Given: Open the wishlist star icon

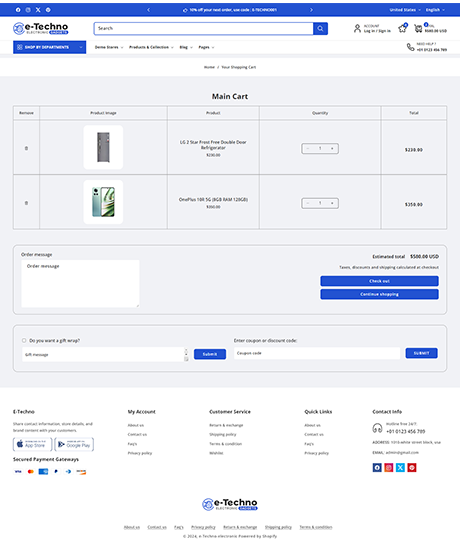Looking at the screenshot, I should pos(402,28).
